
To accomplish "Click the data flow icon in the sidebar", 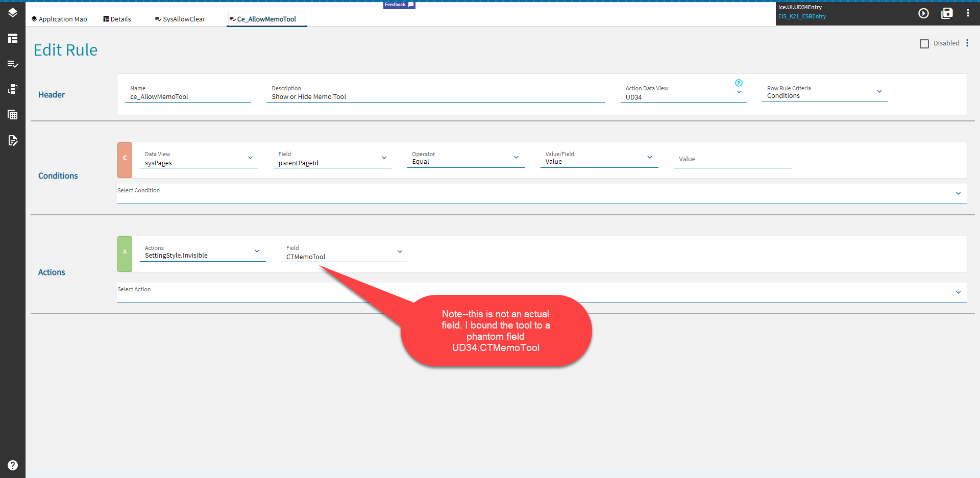I will (x=13, y=89).
